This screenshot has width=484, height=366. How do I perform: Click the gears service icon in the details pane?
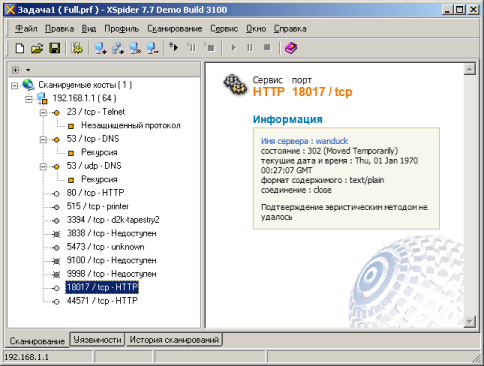235,85
